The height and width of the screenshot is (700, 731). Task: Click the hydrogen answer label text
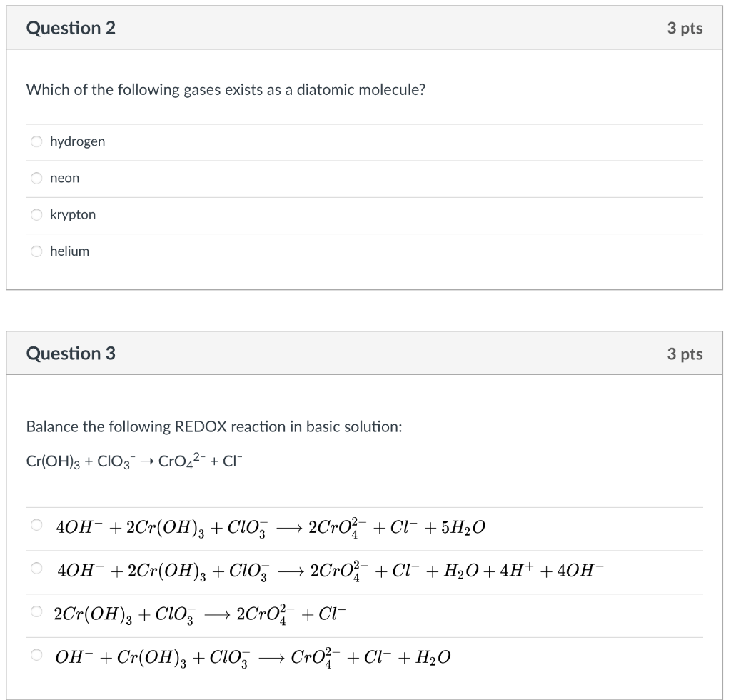(77, 141)
